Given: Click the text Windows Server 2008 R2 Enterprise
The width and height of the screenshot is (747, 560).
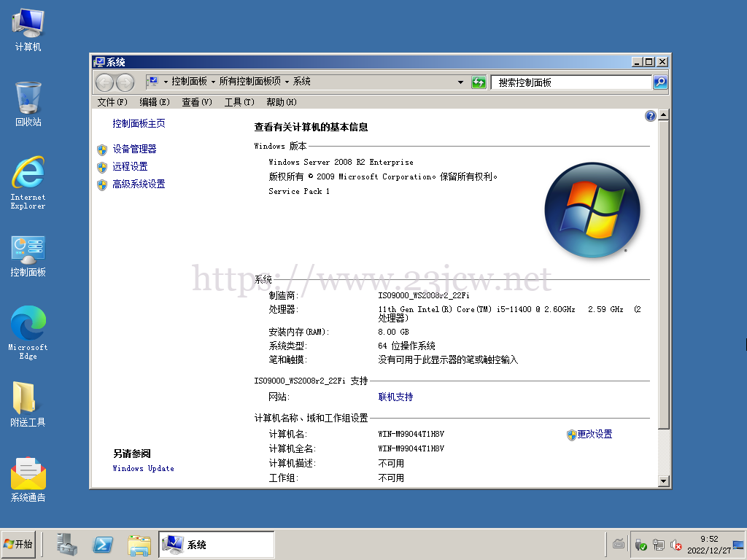Looking at the screenshot, I should (x=341, y=163).
